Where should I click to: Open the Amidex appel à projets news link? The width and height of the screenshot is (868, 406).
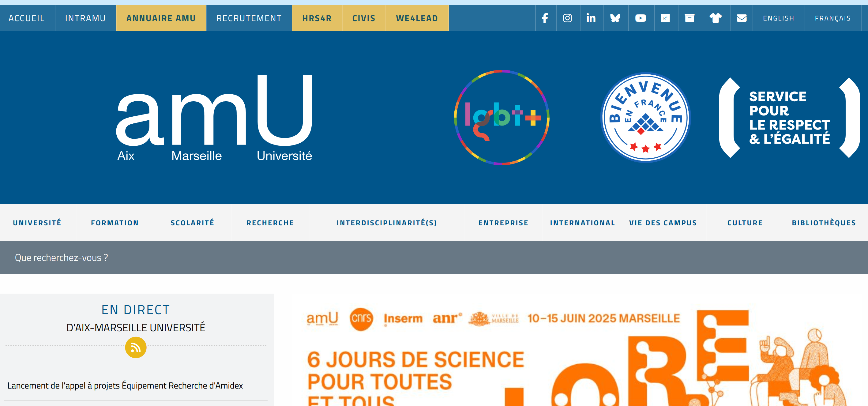pos(125,385)
